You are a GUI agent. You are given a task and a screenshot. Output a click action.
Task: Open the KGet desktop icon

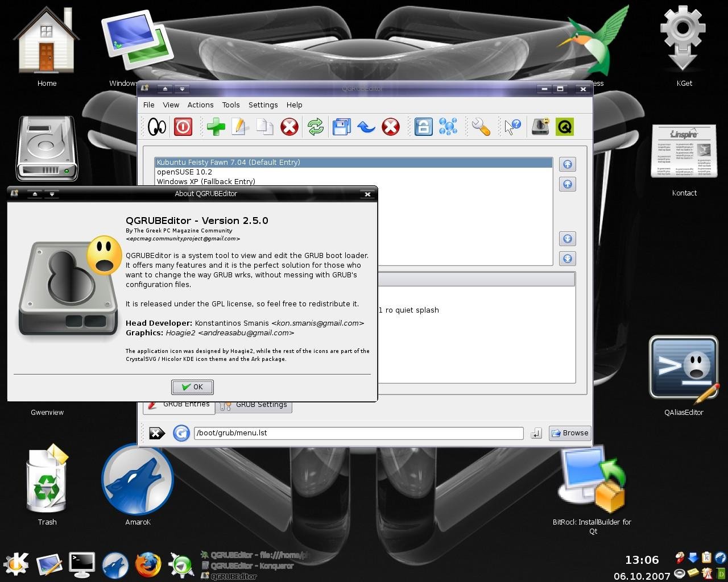684,47
